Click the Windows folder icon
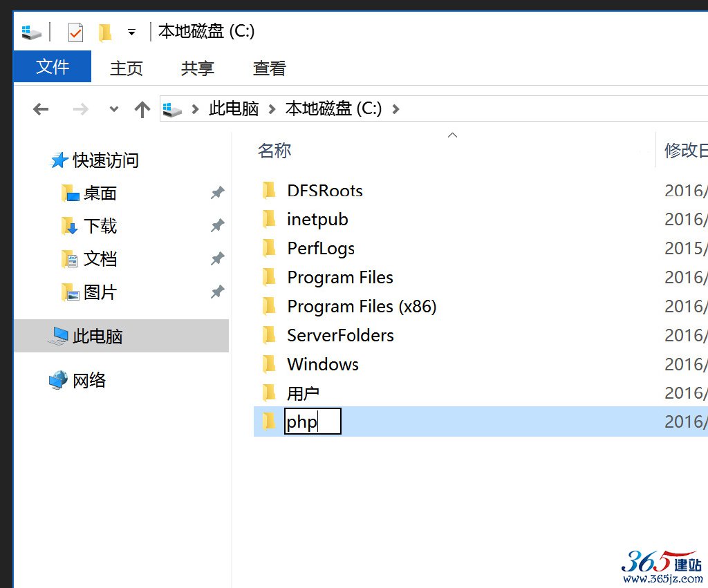 (269, 363)
